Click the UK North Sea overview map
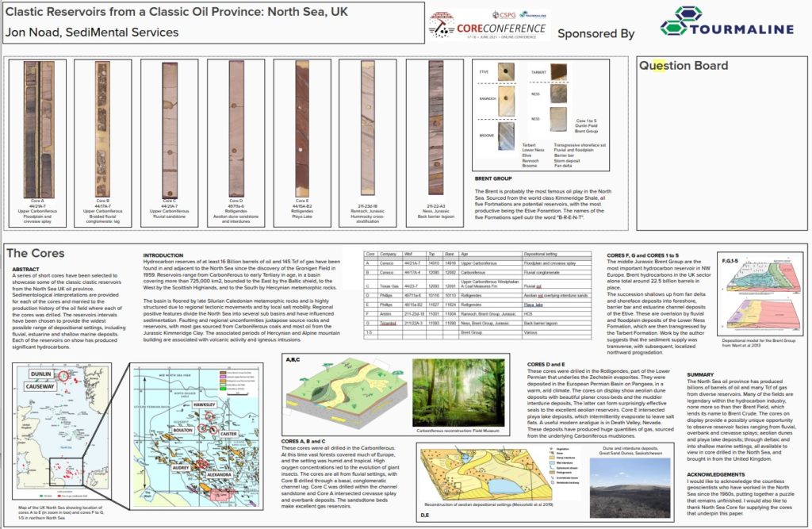This screenshot has height=529, width=812. pyautogui.click(x=63, y=432)
